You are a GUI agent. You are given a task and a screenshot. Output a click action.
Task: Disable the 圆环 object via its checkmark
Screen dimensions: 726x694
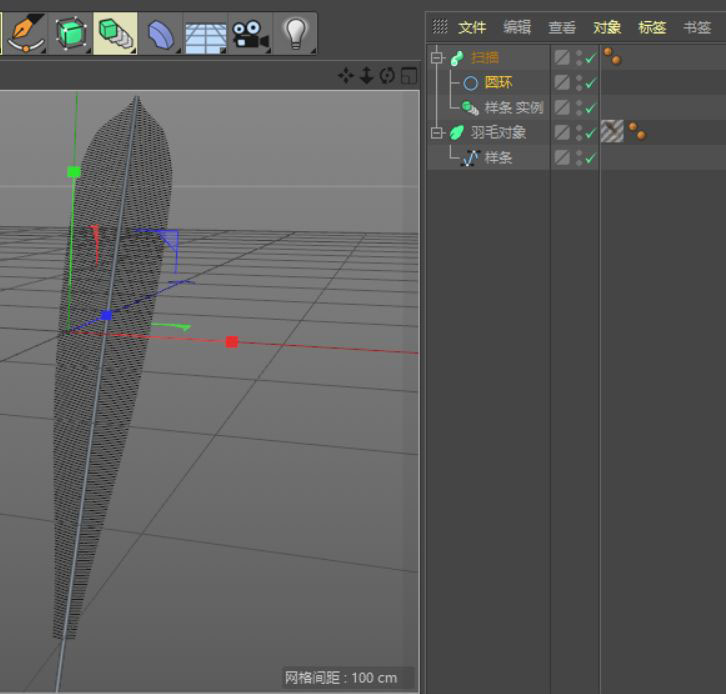coord(590,83)
